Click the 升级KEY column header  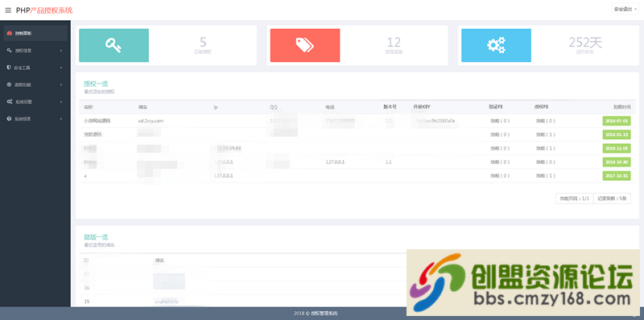422,107
